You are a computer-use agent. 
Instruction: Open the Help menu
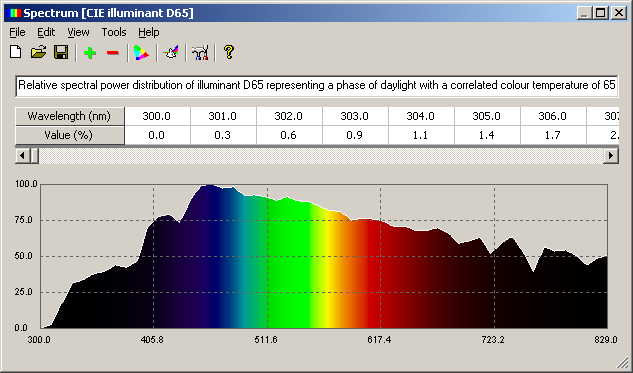pos(149,32)
